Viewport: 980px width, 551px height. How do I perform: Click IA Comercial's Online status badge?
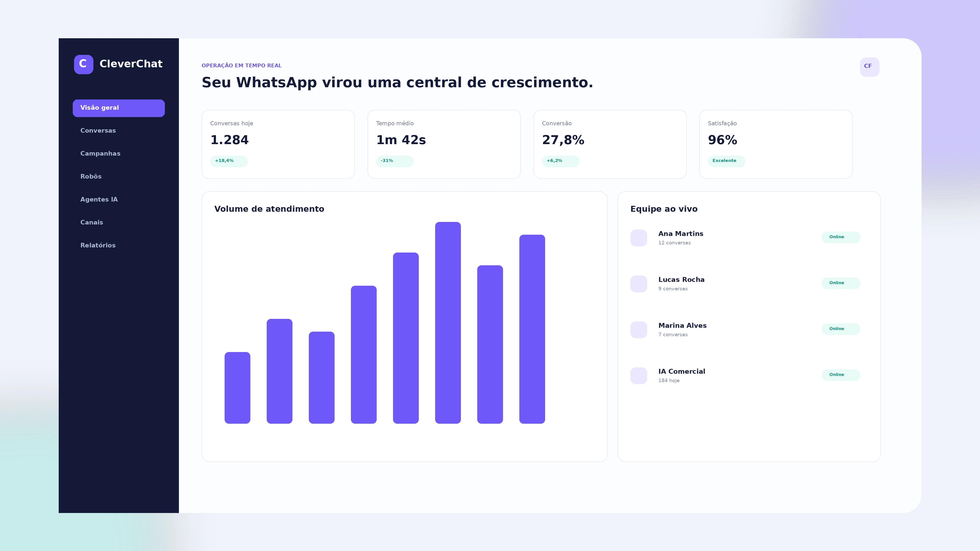[x=841, y=375]
